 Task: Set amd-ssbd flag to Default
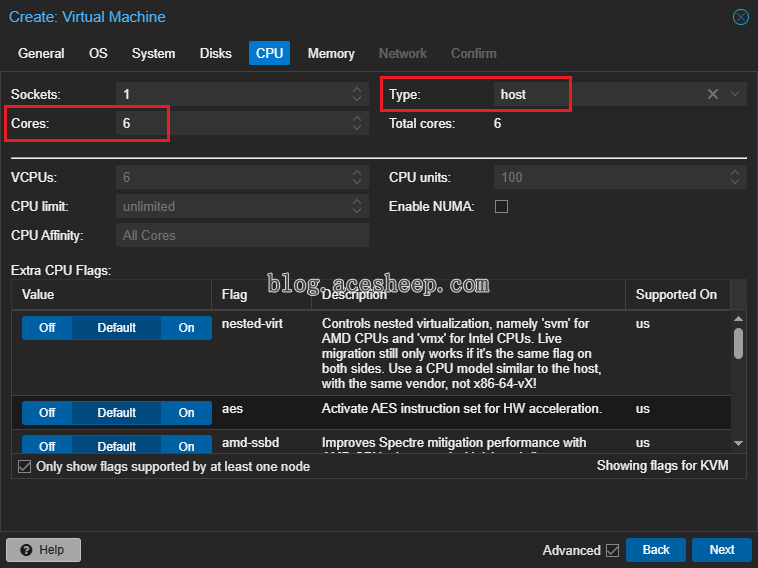coord(117,445)
